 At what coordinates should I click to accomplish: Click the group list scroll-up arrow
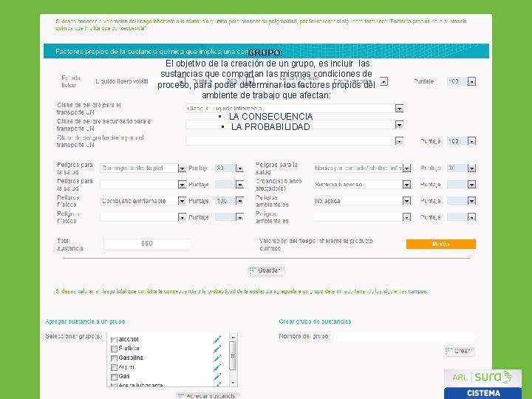[x=233, y=337]
